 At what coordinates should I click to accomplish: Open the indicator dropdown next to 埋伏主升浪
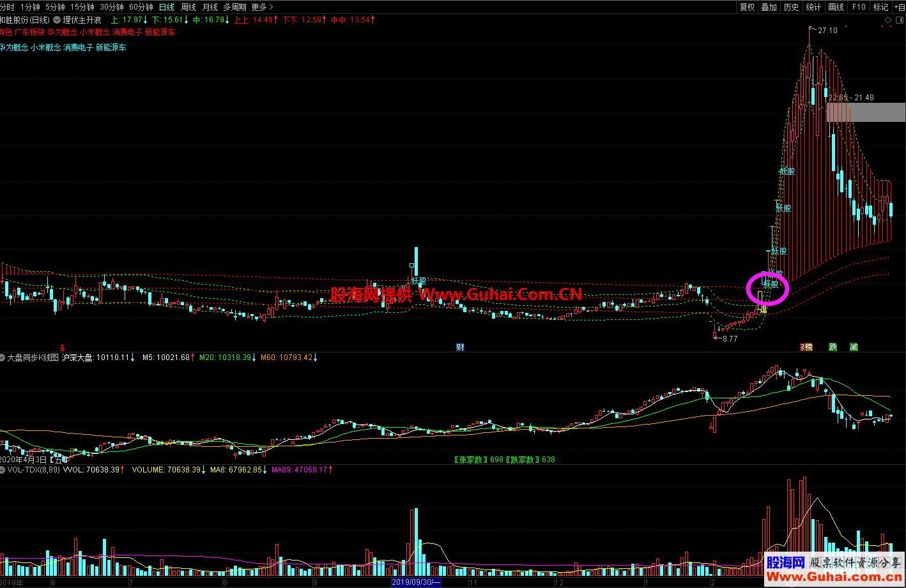[57, 20]
